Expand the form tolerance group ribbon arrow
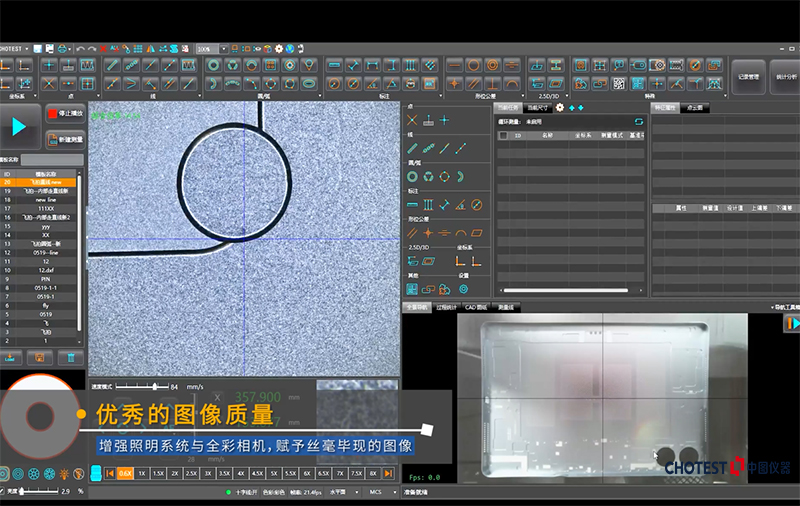This screenshot has height=506, width=800. [x=523, y=96]
